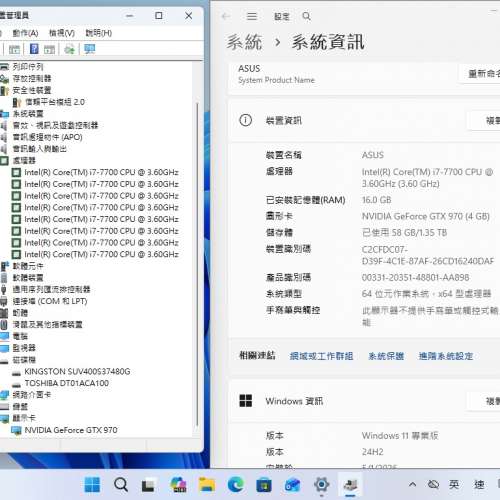Launch File Explorer from the taskbar

coord(207,485)
